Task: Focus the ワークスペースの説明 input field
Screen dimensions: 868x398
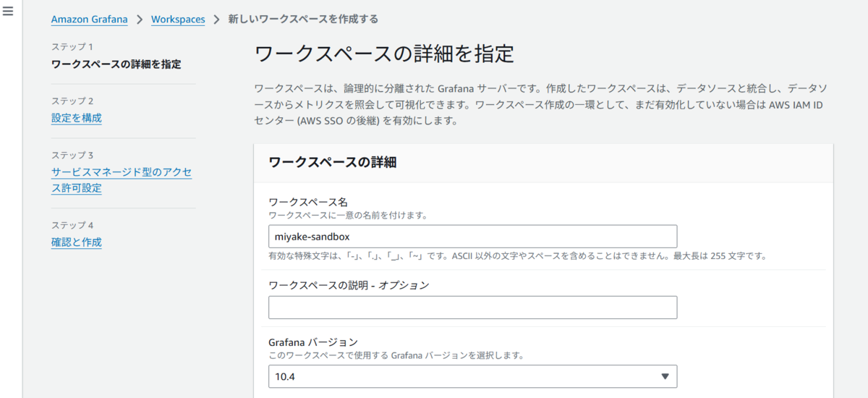Action: pyautogui.click(x=472, y=307)
